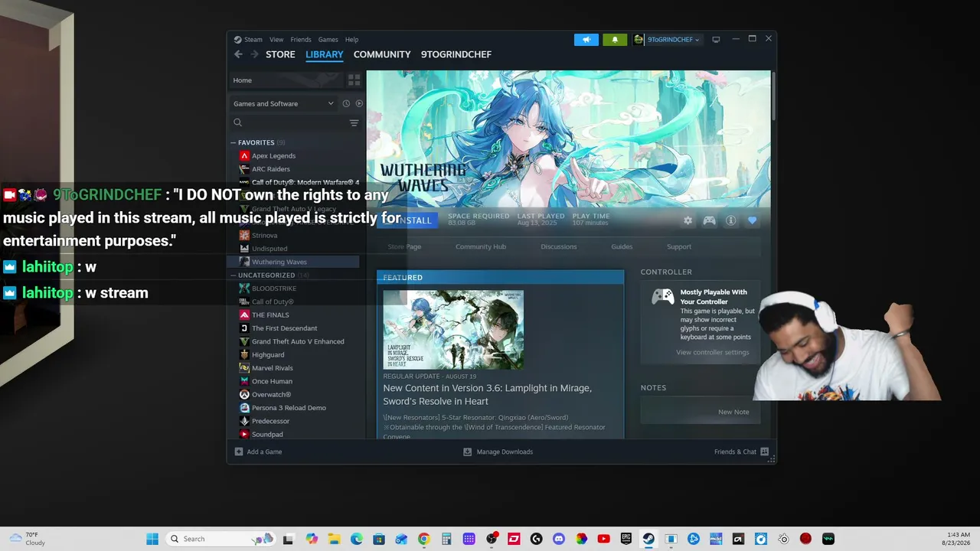Open Microsoft Edge from taskbar

click(356, 539)
